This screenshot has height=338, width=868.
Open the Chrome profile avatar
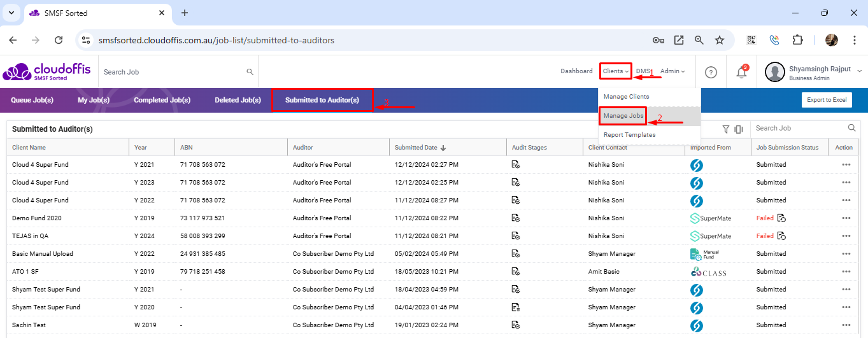(832, 40)
